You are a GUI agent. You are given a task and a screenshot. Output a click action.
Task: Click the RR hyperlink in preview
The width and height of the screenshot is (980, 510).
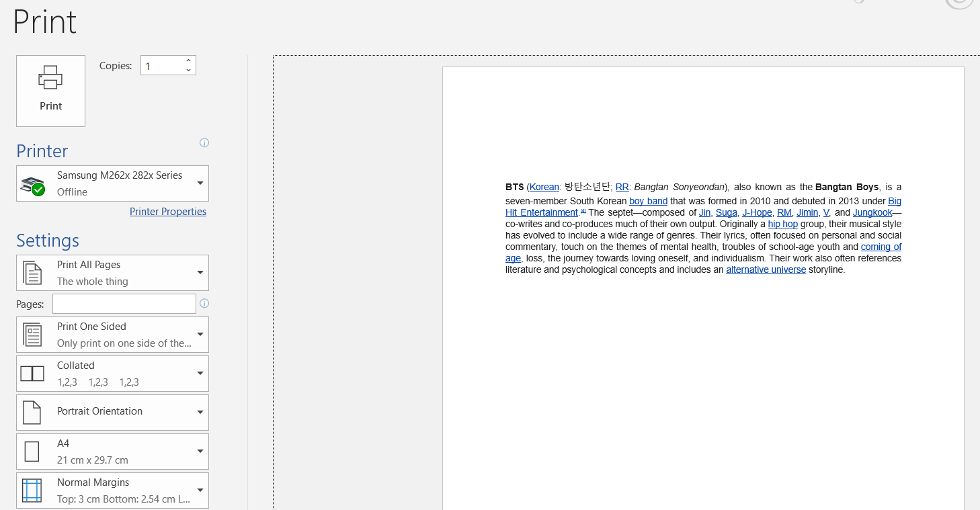(622, 187)
